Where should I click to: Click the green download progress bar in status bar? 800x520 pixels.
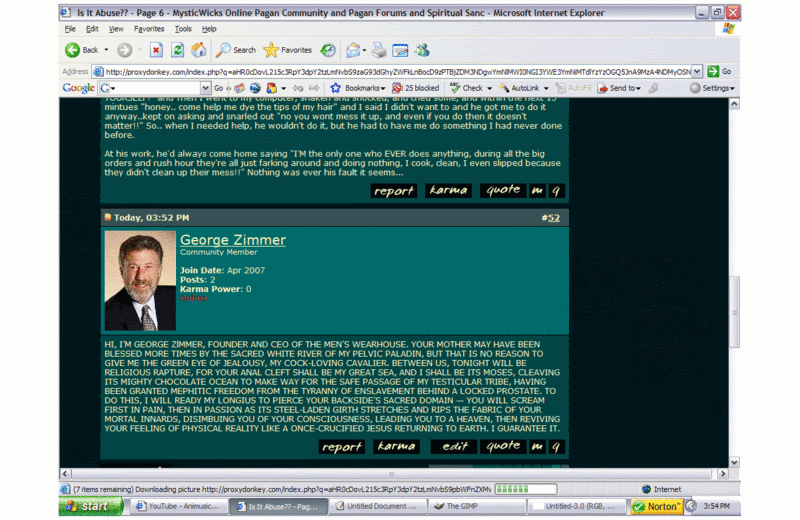[x=526, y=489]
